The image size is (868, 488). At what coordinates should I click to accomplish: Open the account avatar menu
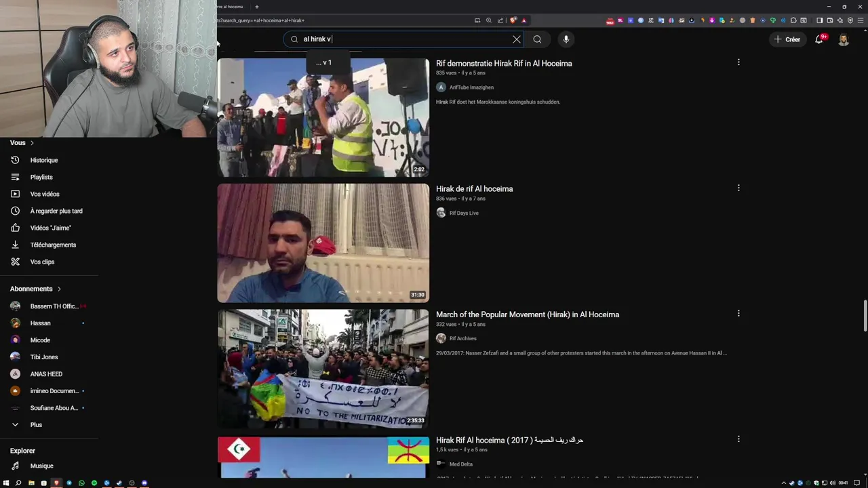[844, 39]
